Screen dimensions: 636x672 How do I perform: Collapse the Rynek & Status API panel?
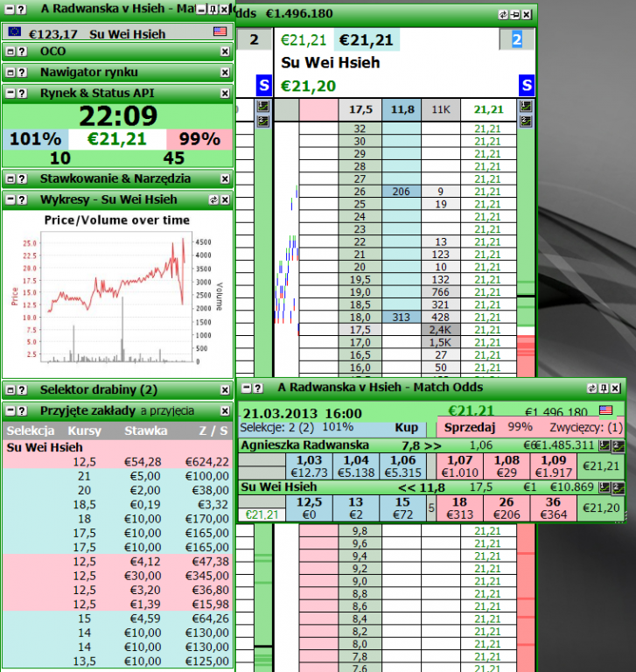10,94
